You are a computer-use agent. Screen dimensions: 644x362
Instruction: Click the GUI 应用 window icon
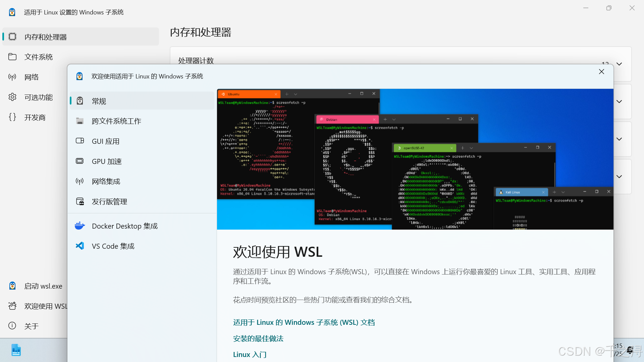click(79, 141)
